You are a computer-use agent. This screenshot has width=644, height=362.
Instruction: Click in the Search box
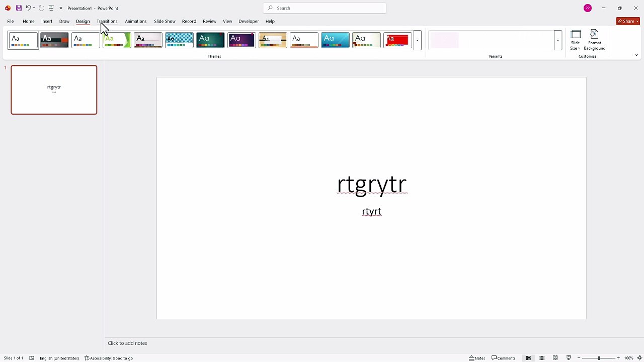click(325, 8)
